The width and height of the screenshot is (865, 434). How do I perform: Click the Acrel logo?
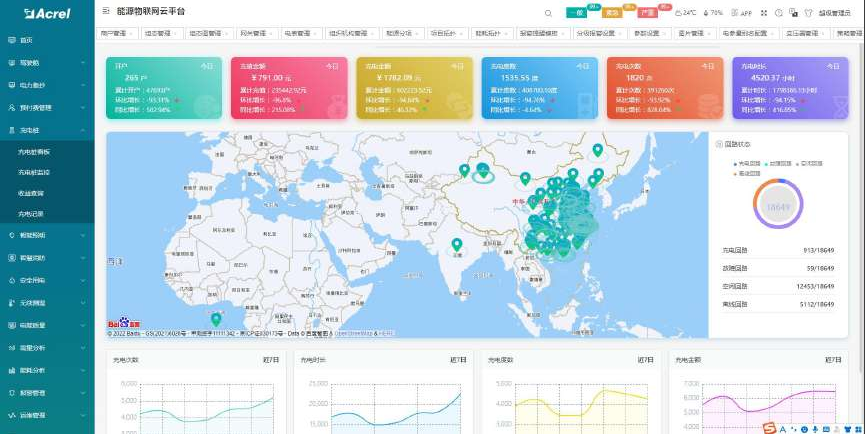click(47, 14)
